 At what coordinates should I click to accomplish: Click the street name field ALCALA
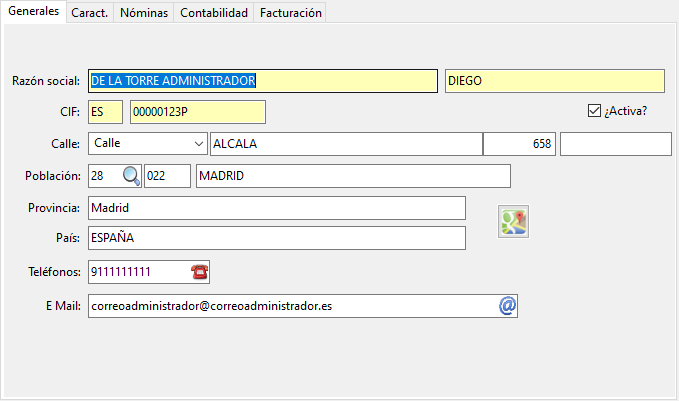click(345, 144)
